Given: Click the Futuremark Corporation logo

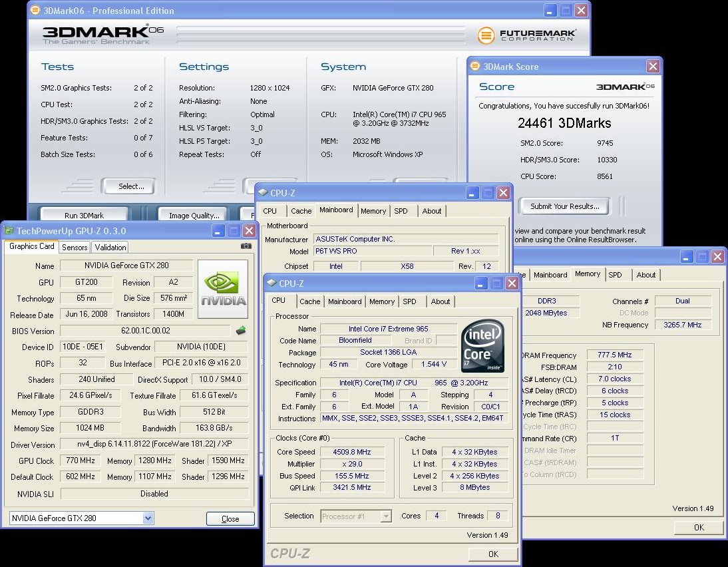Looking at the screenshot, I should tap(526, 35).
